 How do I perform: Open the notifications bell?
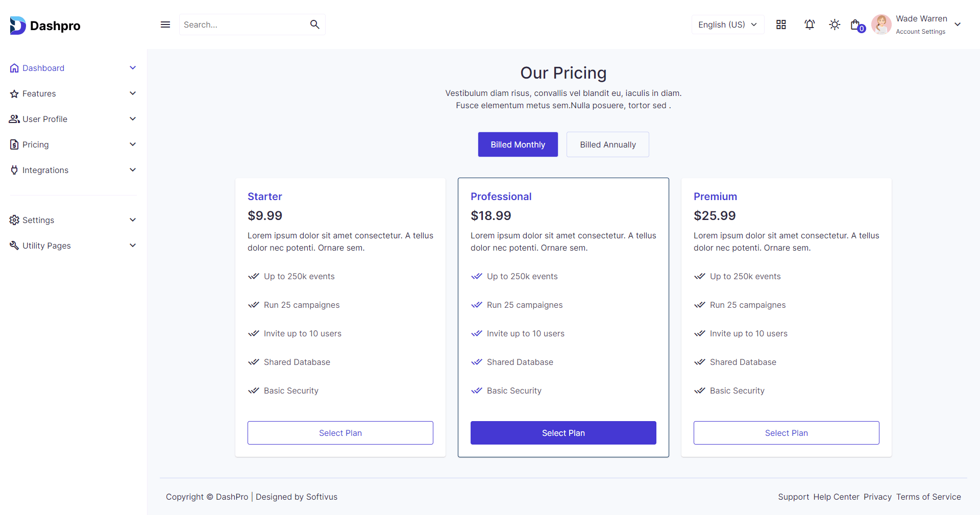pyautogui.click(x=810, y=24)
